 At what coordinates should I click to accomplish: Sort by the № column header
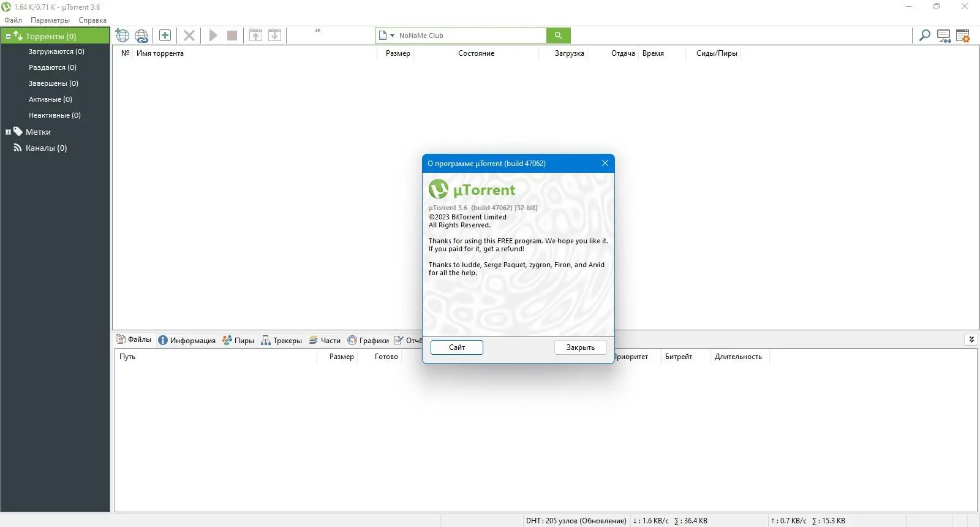pos(125,53)
